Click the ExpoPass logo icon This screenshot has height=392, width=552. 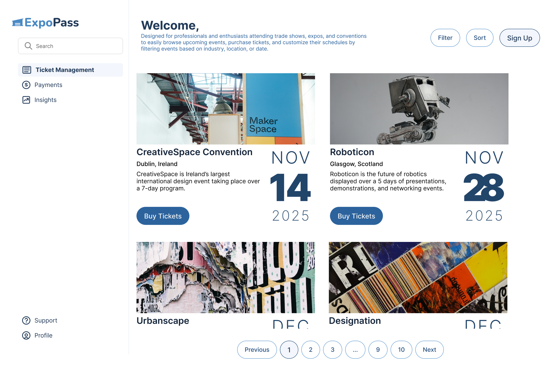tap(17, 23)
